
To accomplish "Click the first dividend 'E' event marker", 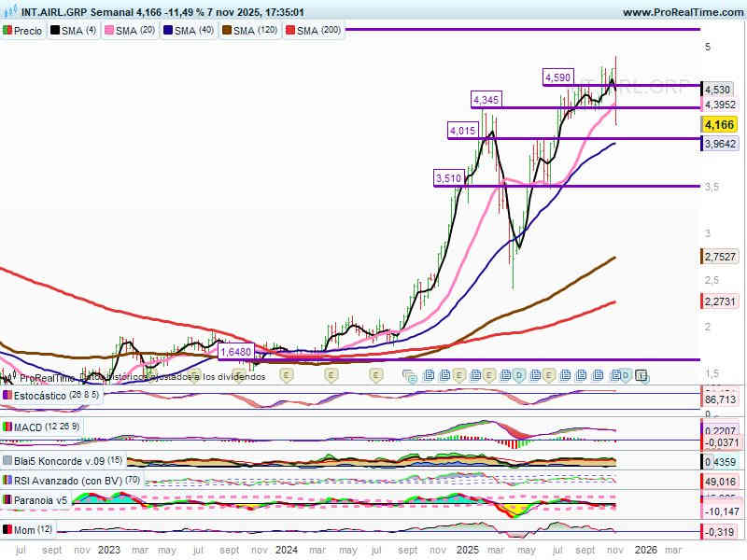I will [x=286, y=375].
